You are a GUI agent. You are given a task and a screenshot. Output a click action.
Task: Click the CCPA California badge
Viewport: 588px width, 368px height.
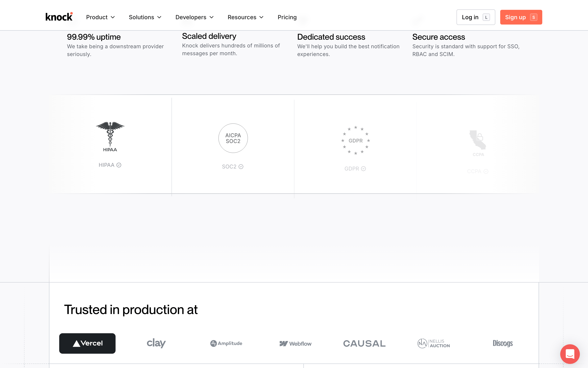click(x=478, y=143)
